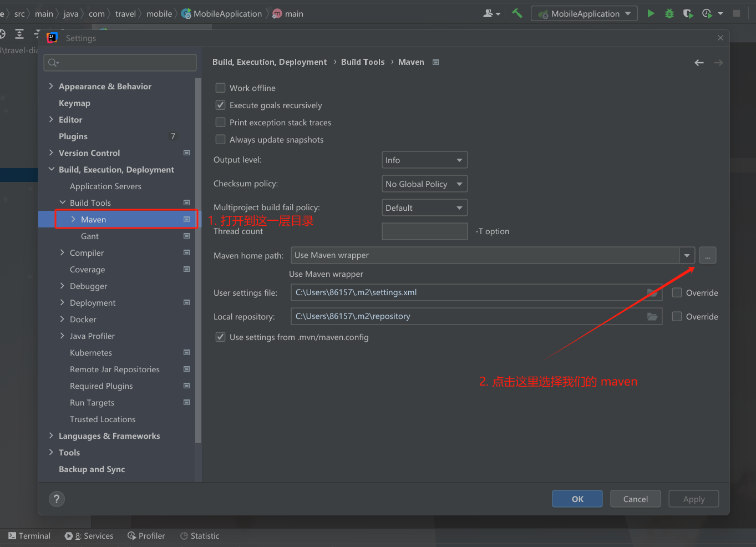Open the Output level dropdown
This screenshot has width=756, height=547.
(x=424, y=160)
